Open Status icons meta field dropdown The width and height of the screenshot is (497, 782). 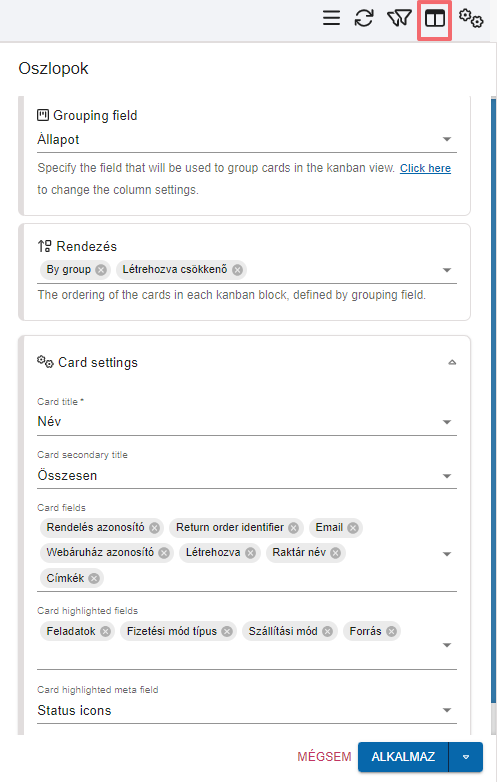click(x=247, y=710)
